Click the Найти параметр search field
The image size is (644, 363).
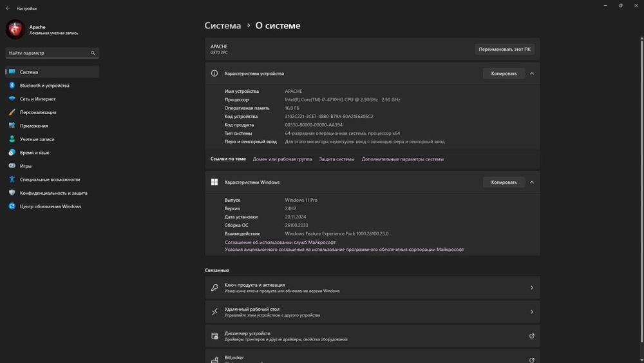(x=47, y=53)
